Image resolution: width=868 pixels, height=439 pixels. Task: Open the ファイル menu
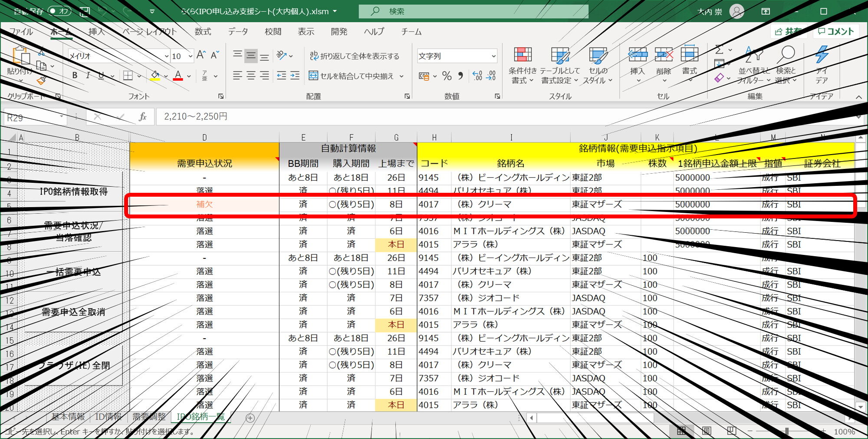coord(21,32)
